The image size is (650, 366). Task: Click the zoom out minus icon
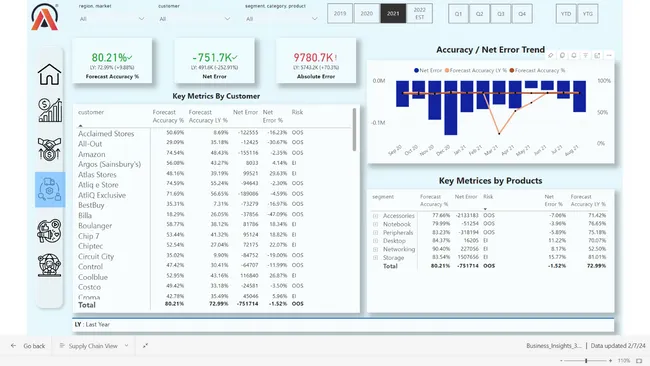[x=561, y=361]
